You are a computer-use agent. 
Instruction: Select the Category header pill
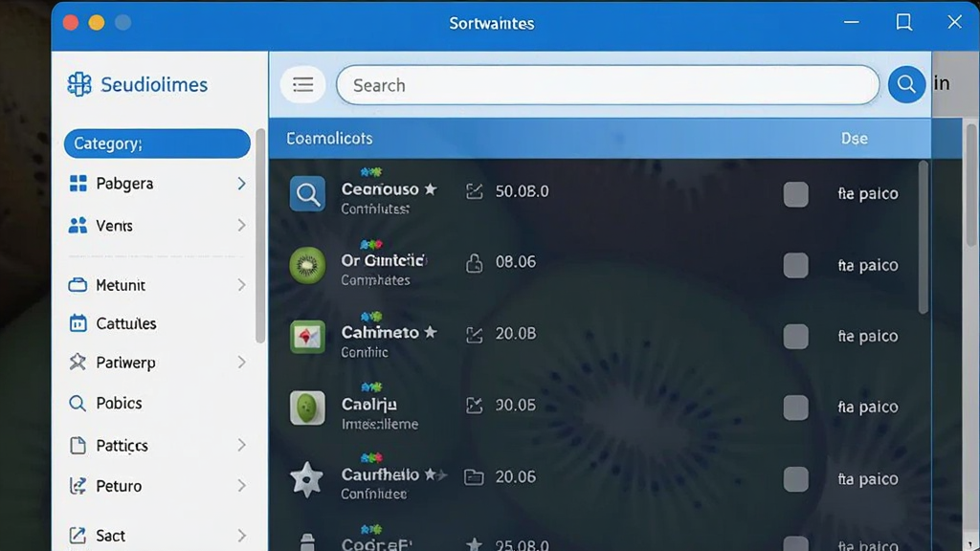tap(157, 143)
